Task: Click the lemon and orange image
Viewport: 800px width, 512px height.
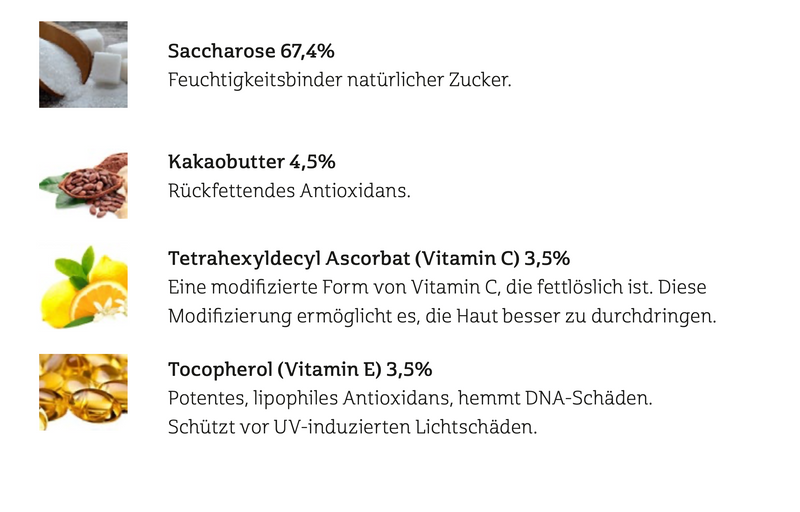Action: coord(83,286)
